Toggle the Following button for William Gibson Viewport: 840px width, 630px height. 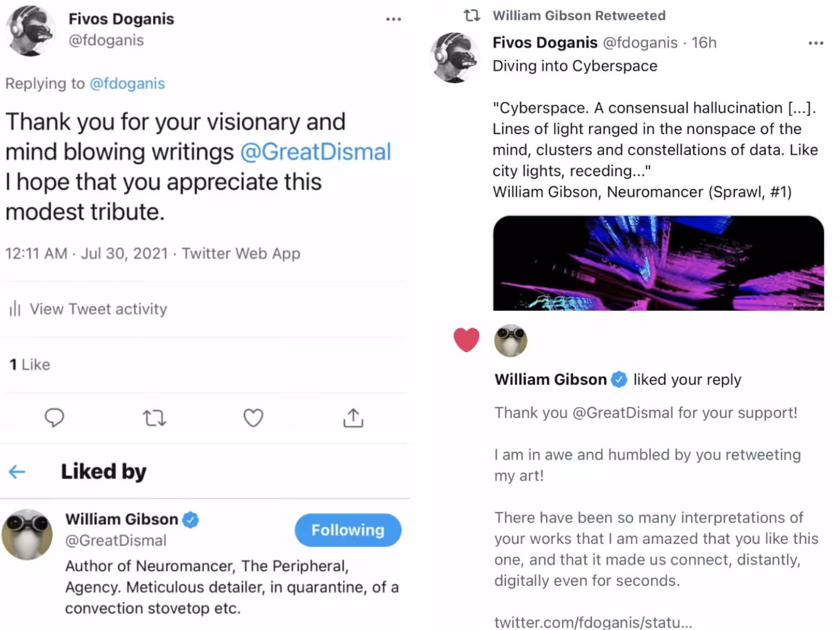click(x=348, y=530)
